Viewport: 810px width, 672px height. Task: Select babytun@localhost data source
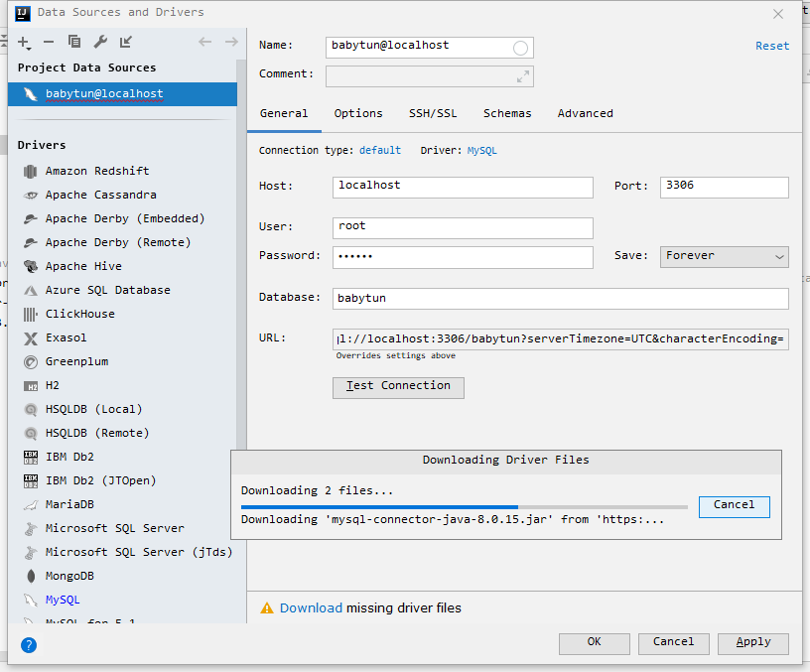tap(122, 94)
